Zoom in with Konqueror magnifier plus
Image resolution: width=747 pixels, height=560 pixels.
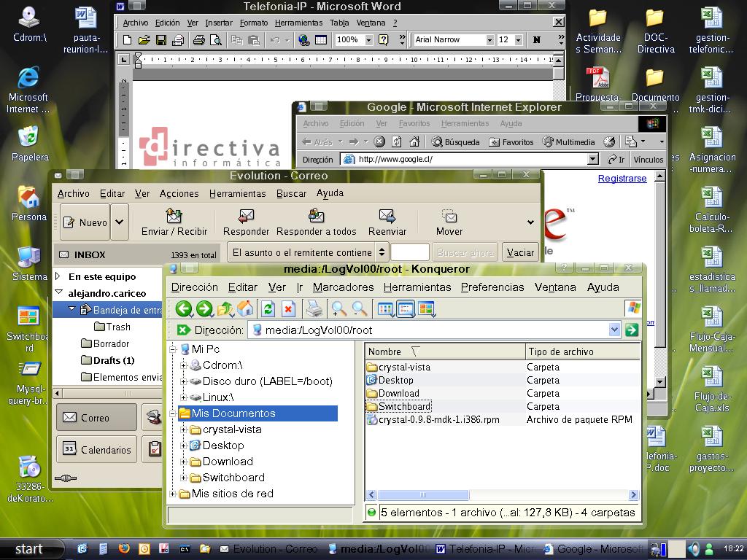point(338,309)
